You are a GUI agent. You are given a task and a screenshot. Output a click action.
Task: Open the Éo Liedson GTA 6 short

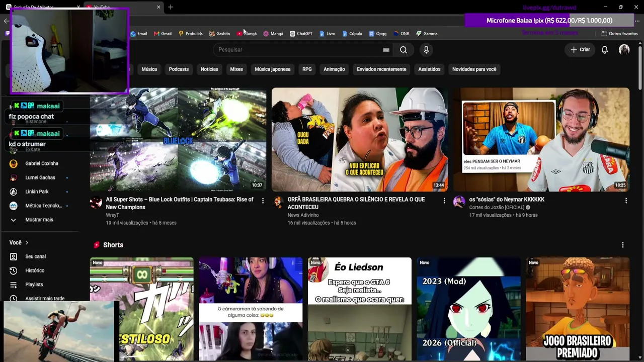[x=360, y=309]
